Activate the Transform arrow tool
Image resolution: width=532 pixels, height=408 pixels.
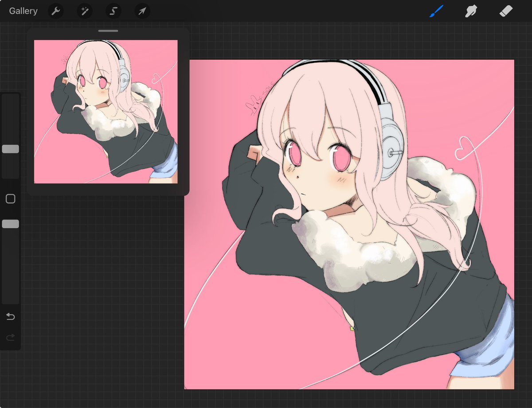point(142,11)
